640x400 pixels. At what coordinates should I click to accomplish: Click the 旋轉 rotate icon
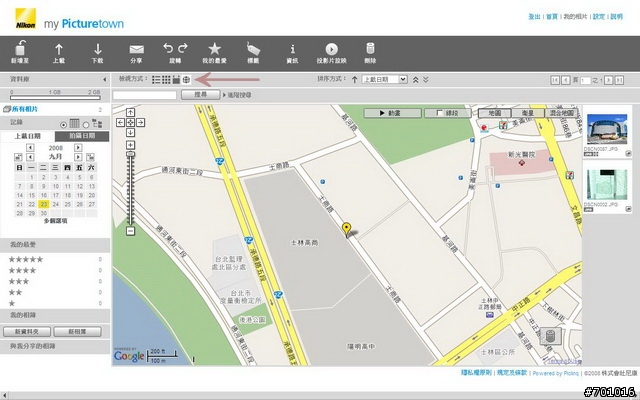tap(175, 48)
